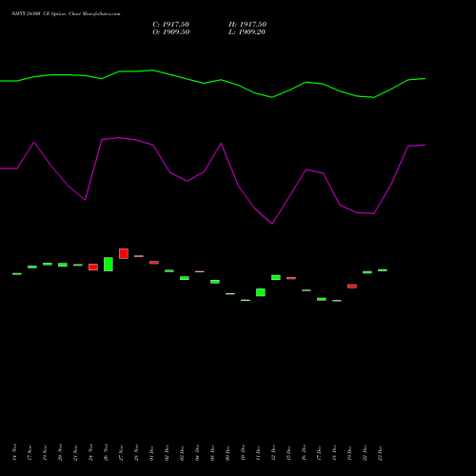476x476 pixels.
Task: Select the 21 Nov date label
Action: coord(75,452)
